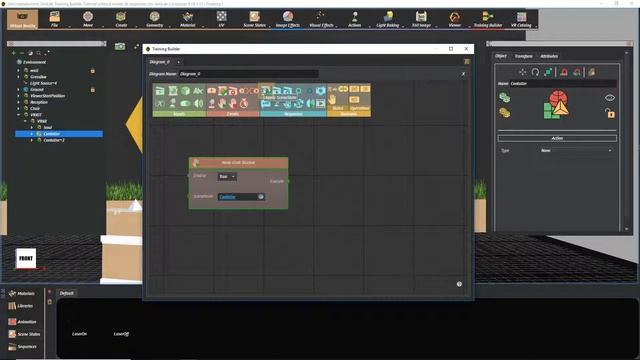The width and height of the screenshot is (640, 360).
Task: Open the Enable dropdown showing True
Action: click(227, 177)
